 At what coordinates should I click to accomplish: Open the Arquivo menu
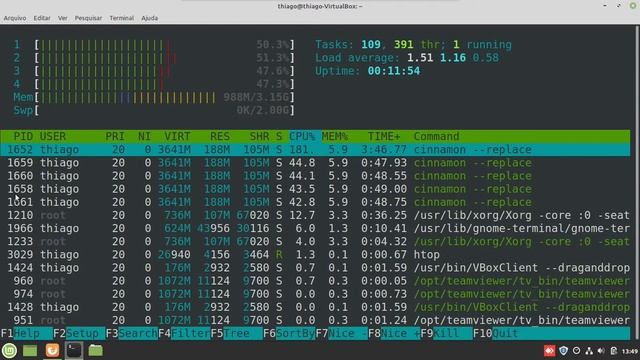15,18
